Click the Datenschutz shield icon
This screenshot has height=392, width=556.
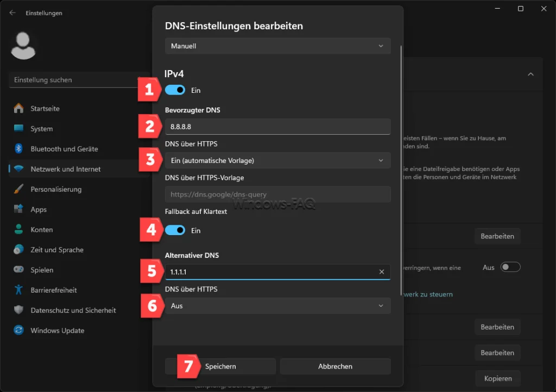18,310
